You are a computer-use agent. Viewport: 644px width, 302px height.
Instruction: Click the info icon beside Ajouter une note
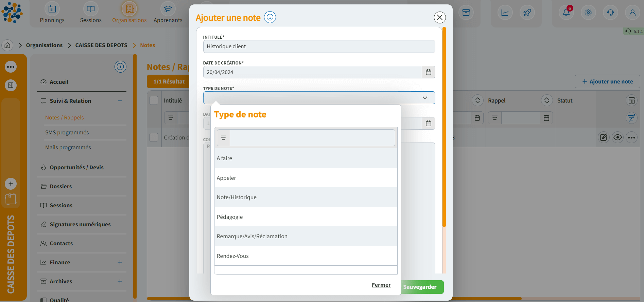coord(270,17)
